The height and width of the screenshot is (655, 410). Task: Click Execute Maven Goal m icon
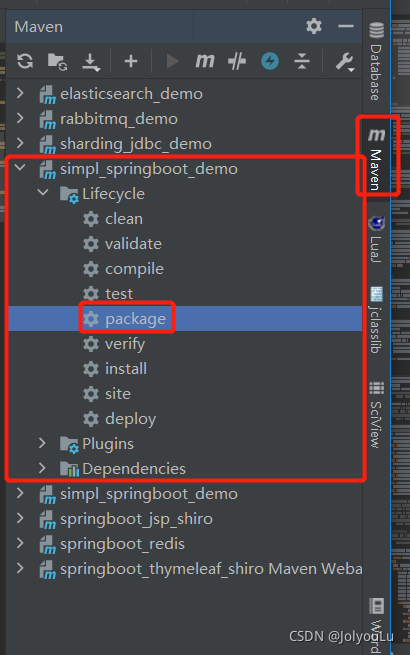pos(205,61)
